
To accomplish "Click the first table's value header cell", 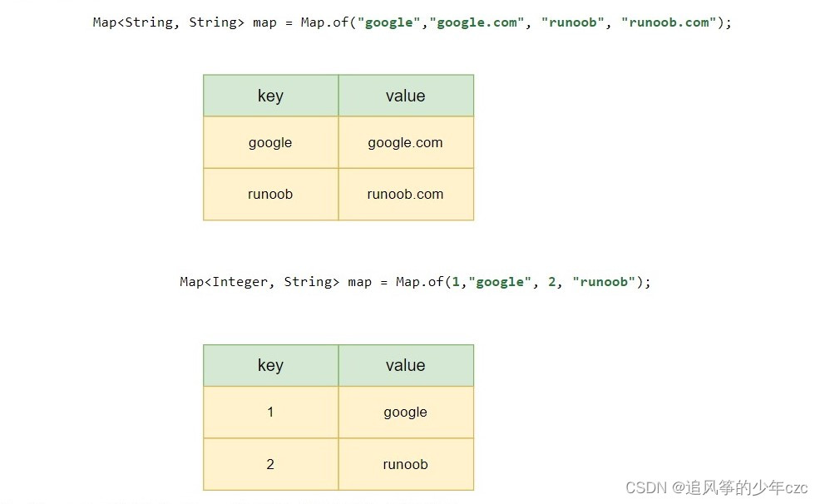I will 406,96.
